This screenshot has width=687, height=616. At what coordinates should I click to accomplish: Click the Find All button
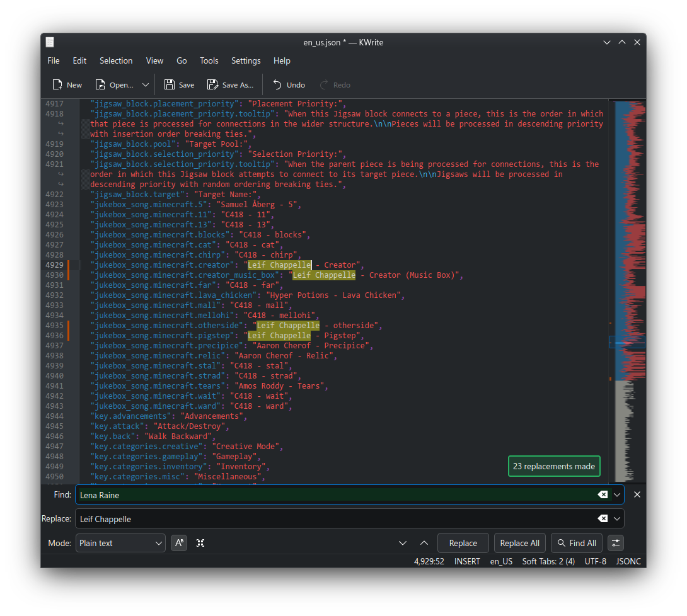pyautogui.click(x=576, y=543)
